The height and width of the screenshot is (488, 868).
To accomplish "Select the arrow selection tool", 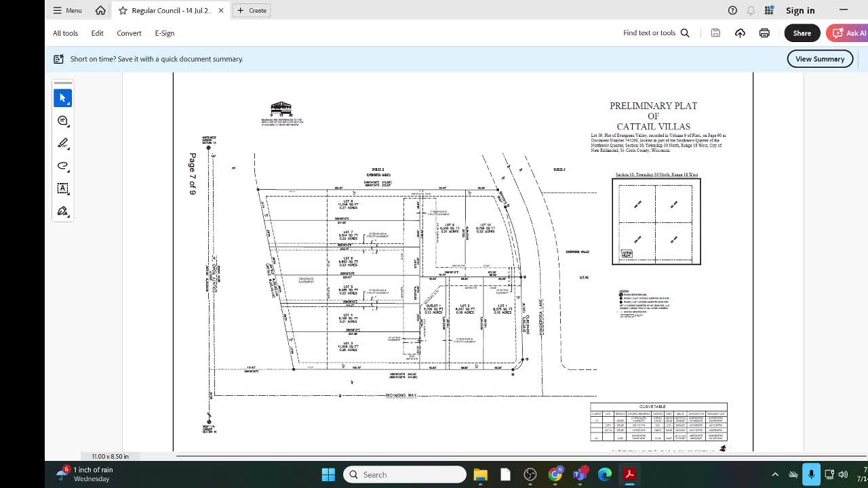I will tap(62, 98).
